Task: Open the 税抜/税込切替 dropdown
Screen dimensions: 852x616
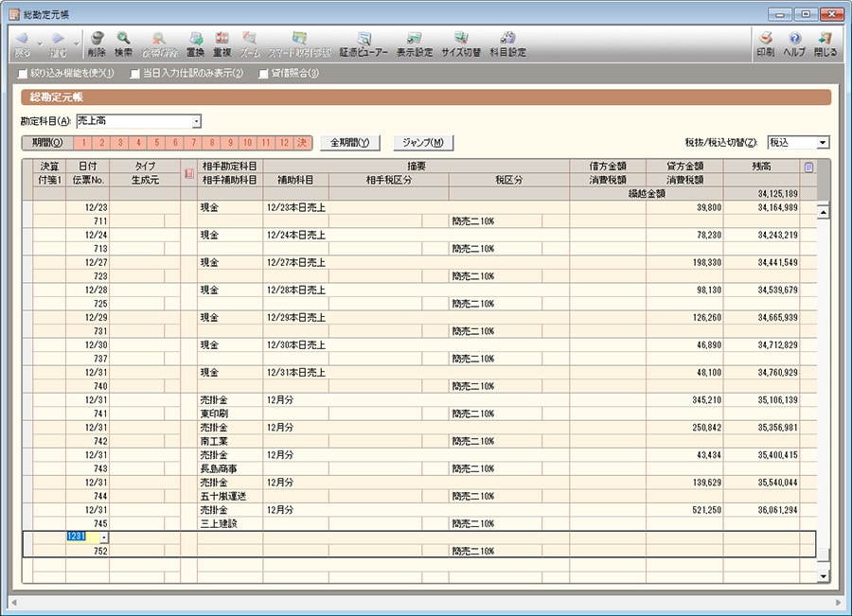Action: [822, 143]
